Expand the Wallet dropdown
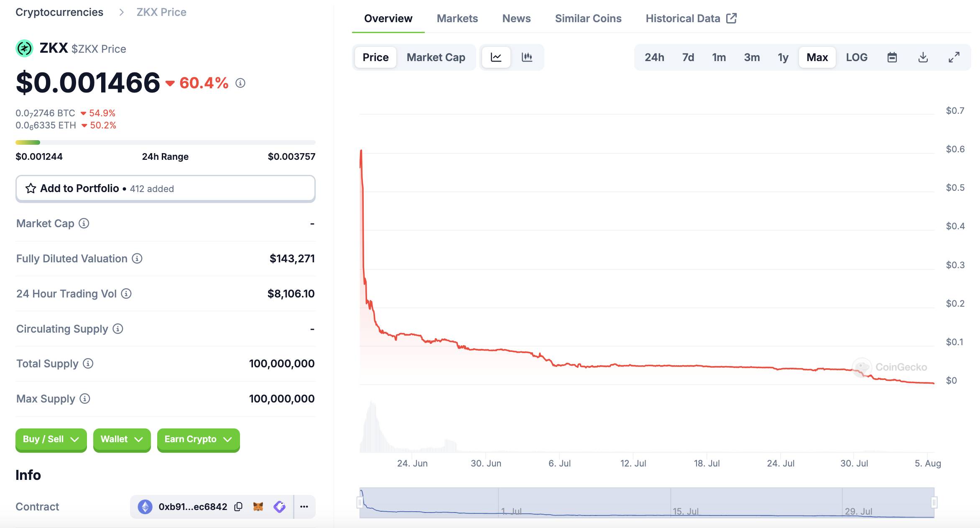 pos(122,439)
